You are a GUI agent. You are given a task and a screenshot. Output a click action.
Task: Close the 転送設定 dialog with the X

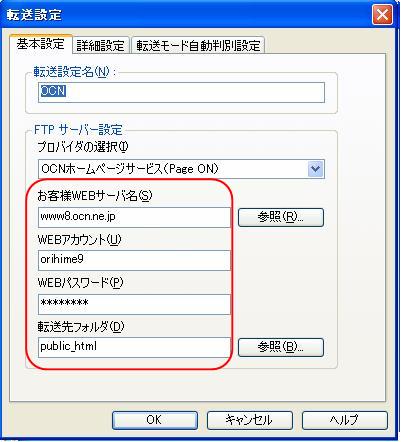click(x=382, y=15)
